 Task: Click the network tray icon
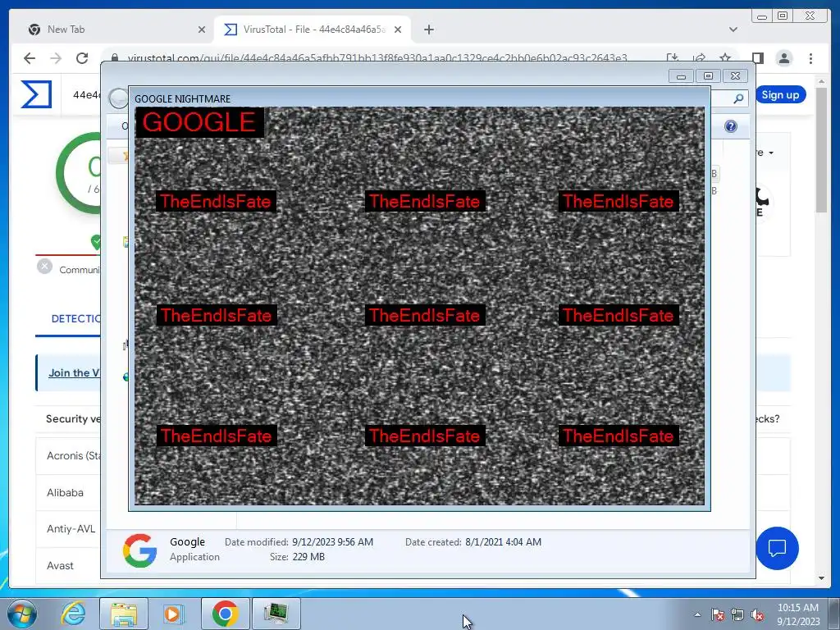coord(737,614)
